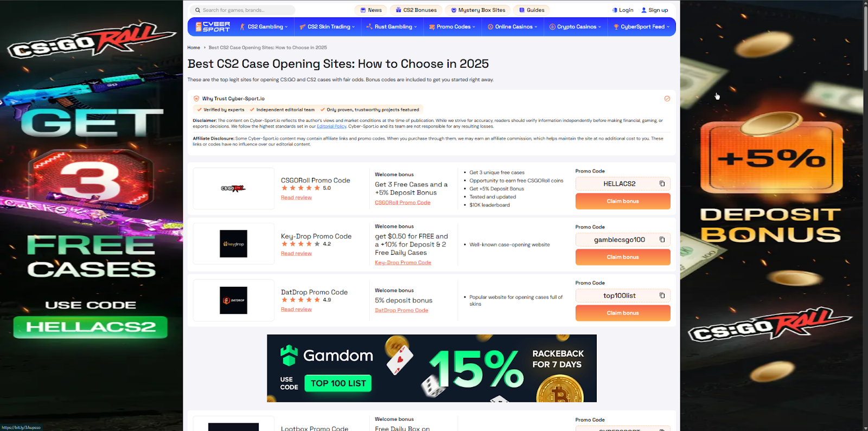Click the CSGORoll logo thumbnail
The image size is (868, 431).
233,189
